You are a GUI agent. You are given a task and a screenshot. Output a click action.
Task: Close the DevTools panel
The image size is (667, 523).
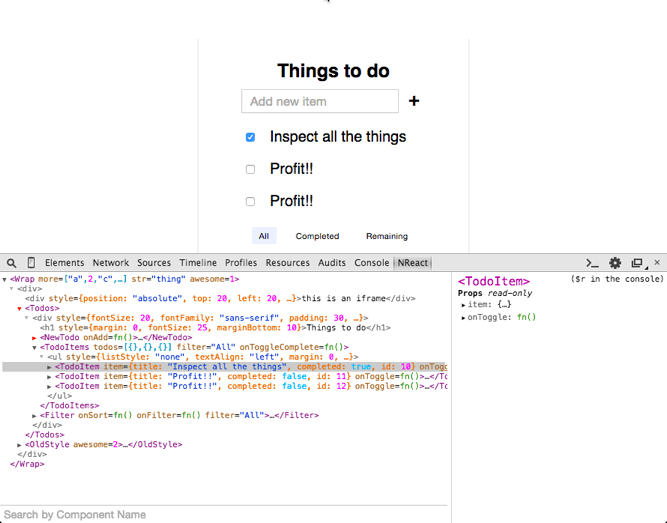[657, 263]
